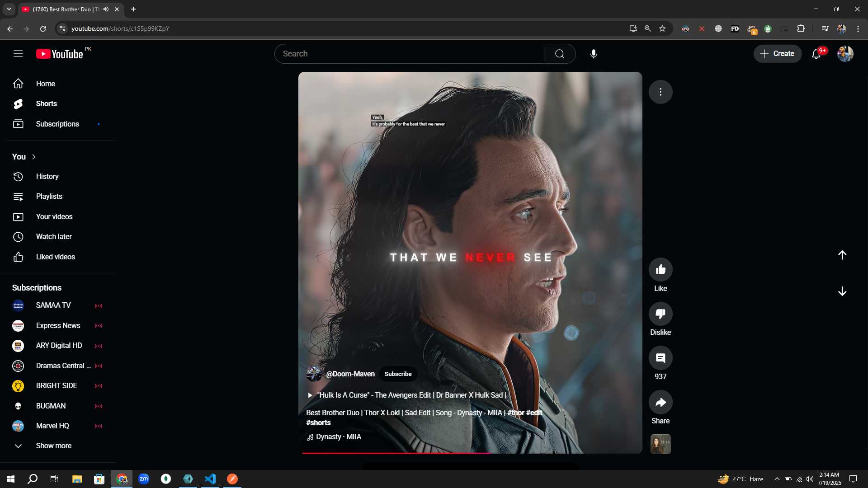Screen dimensions: 868x488
Task: Open Dramas Central channel
Action: (x=58, y=366)
